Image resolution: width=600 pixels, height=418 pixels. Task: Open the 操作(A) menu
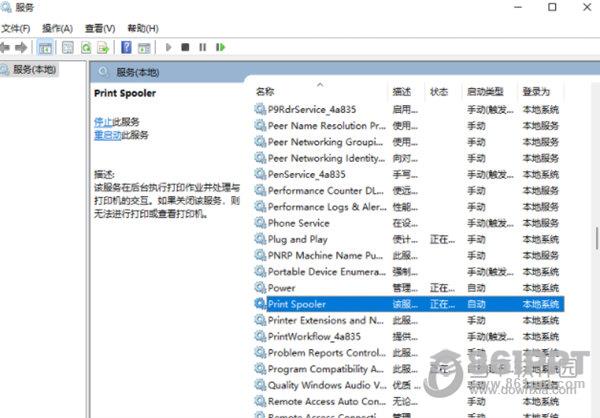tap(56, 28)
